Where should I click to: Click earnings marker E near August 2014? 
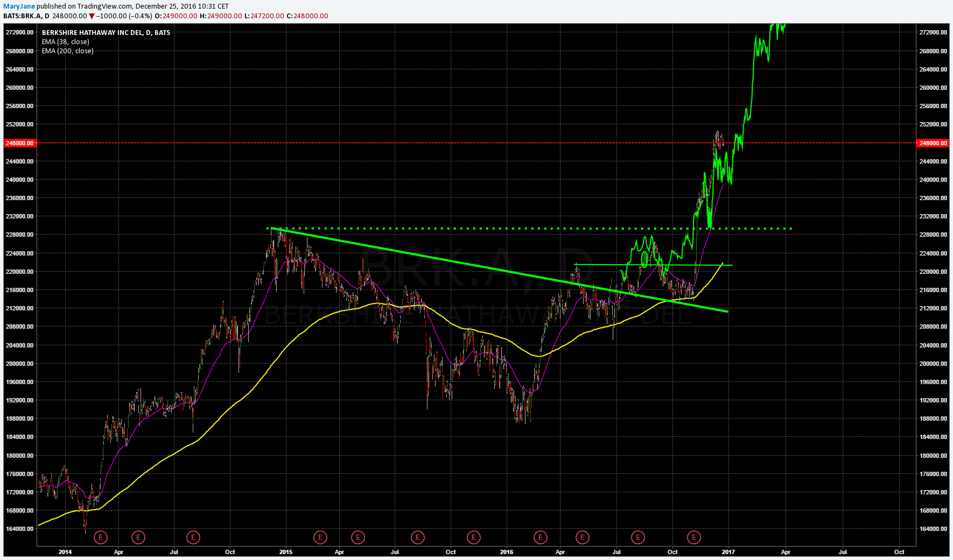(x=193, y=537)
